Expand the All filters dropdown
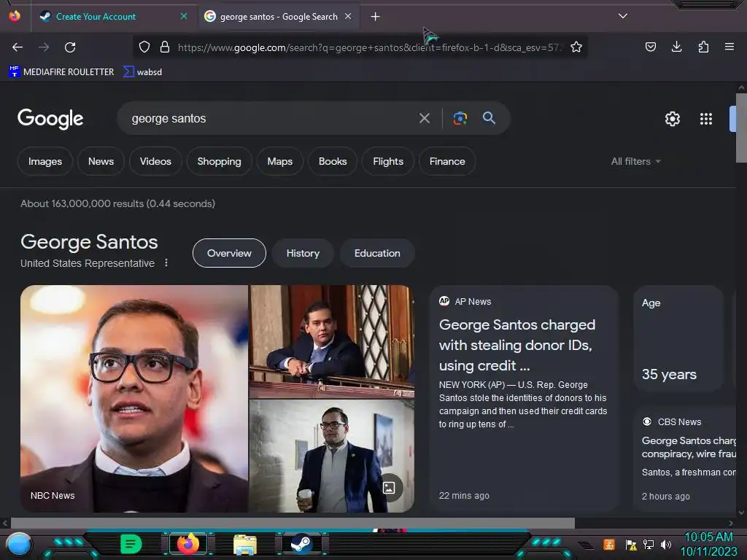The height and width of the screenshot is (560, 747). point(636,161)
